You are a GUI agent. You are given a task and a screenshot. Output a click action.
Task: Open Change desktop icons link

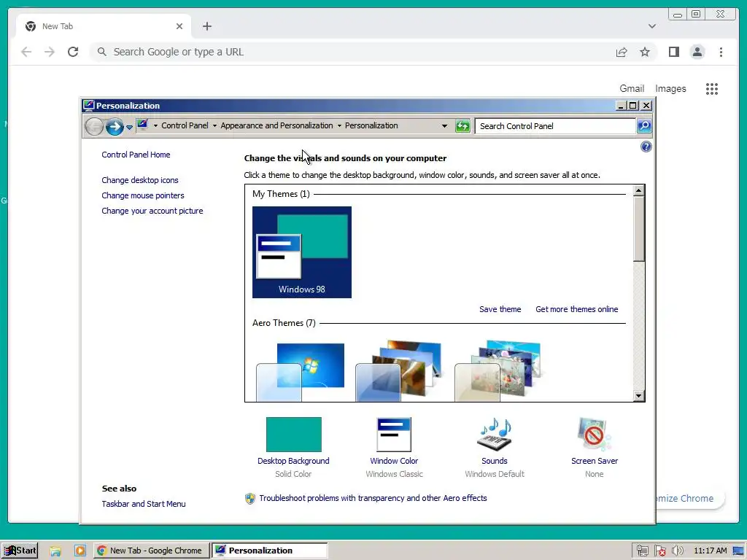[x=139, y=181]
